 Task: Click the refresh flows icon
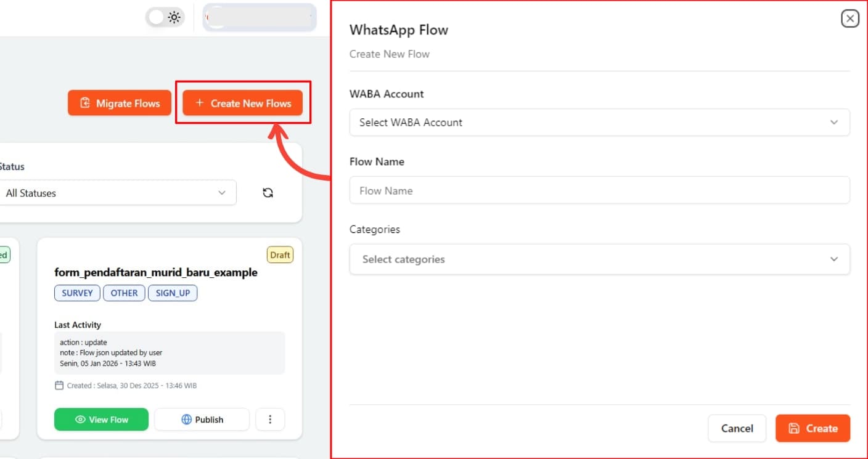268,192
